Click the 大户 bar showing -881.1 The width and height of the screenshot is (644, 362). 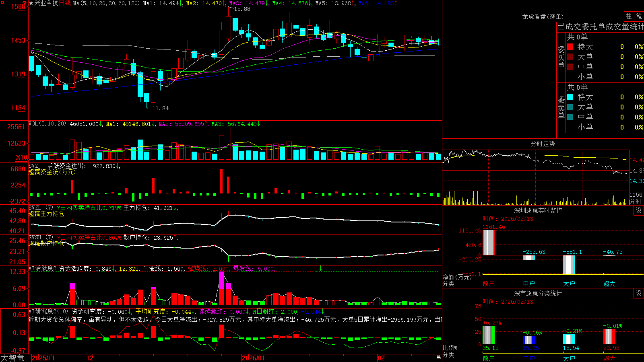click(x=569, y=265)
